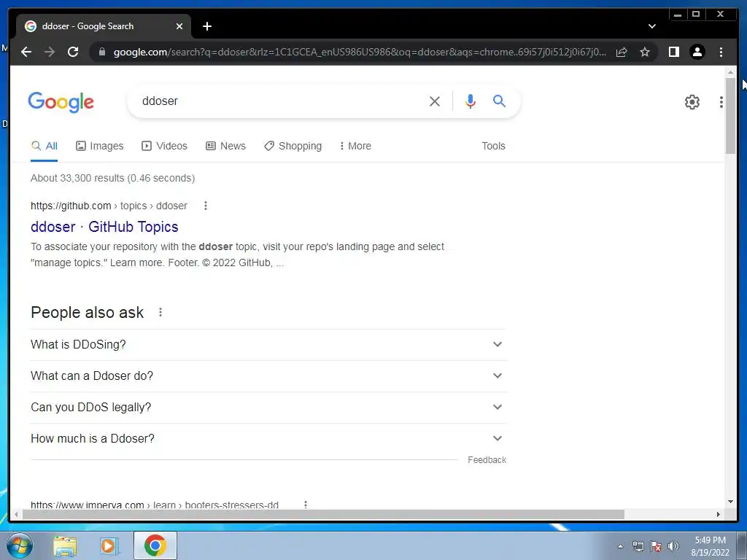Open the Windows Start menu
747x560 pixels.
pyautogui.click(x=20, y=545)
